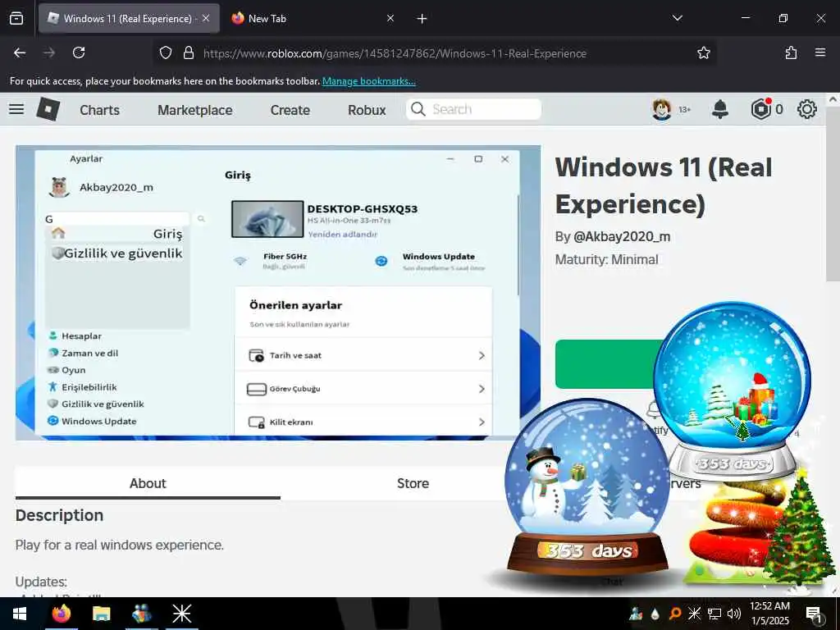Click the gifts snow globe widget
The image size is (840, 630).
[732, 390]
